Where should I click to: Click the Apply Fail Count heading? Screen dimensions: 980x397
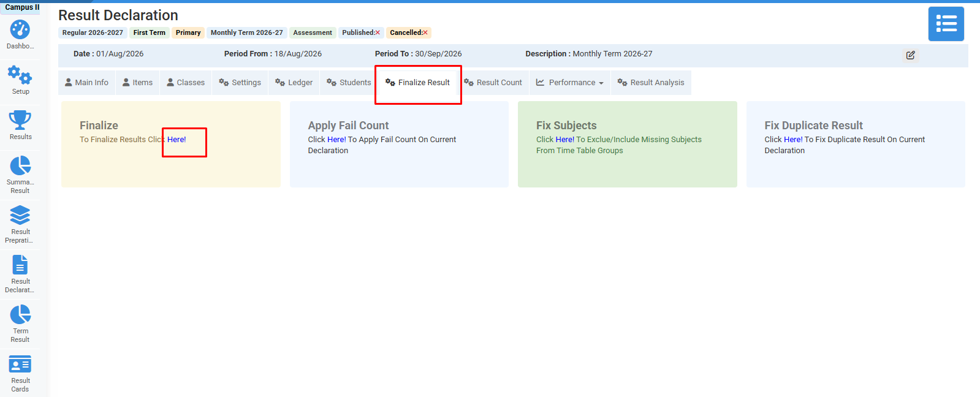pos(348,126)
